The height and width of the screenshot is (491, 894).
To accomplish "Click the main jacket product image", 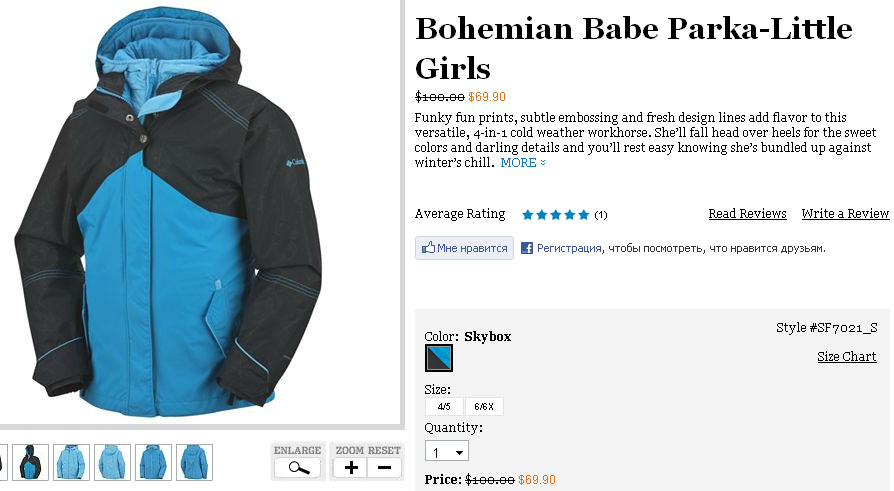I will 168,220.
